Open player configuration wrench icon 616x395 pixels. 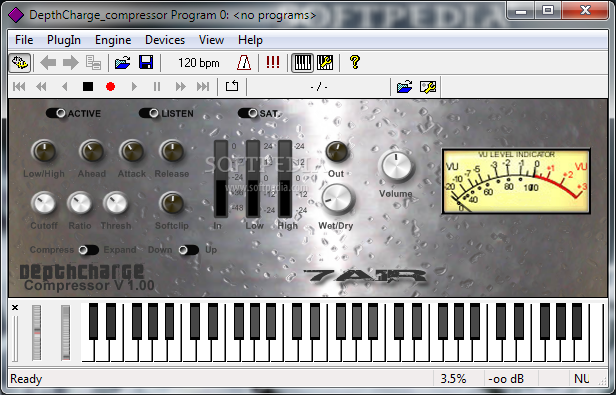coord(427,86)
